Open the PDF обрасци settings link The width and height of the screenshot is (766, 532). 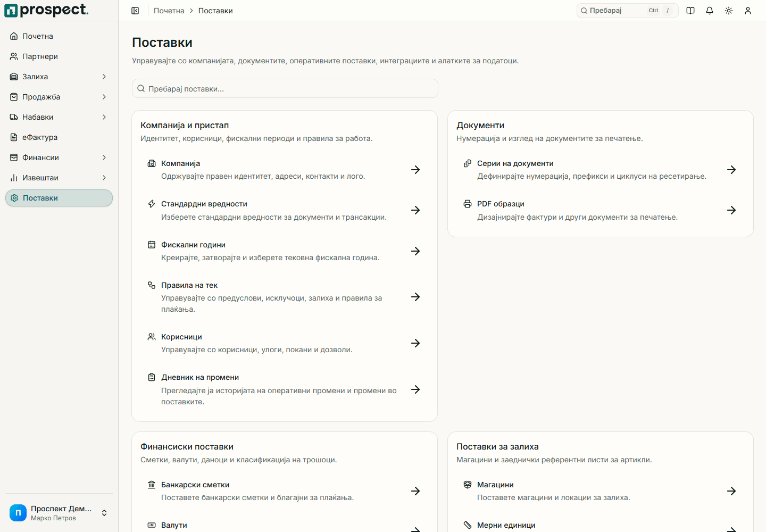(601, 210)
